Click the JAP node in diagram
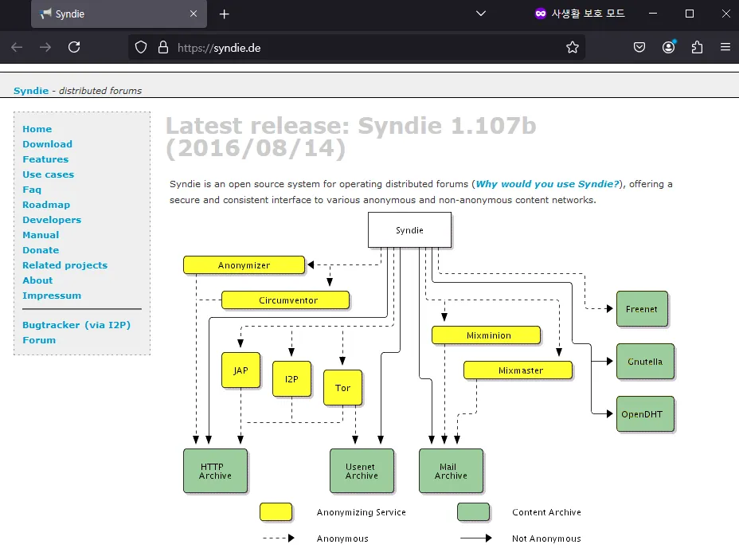The height and width of the screenshot is (560, 739). coord(240,370)
